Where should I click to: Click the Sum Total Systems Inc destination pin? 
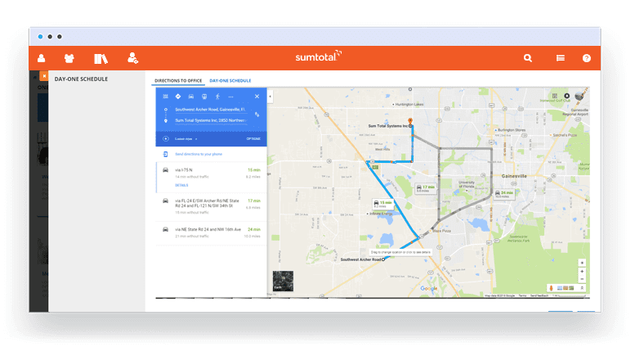coord(410,121)
